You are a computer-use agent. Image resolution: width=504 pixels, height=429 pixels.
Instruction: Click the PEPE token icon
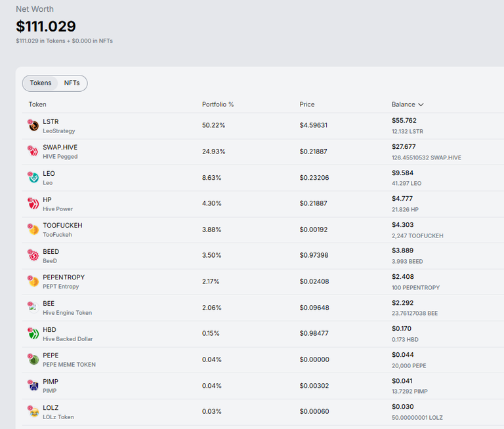pyautogui.click(x=33, y=359)
